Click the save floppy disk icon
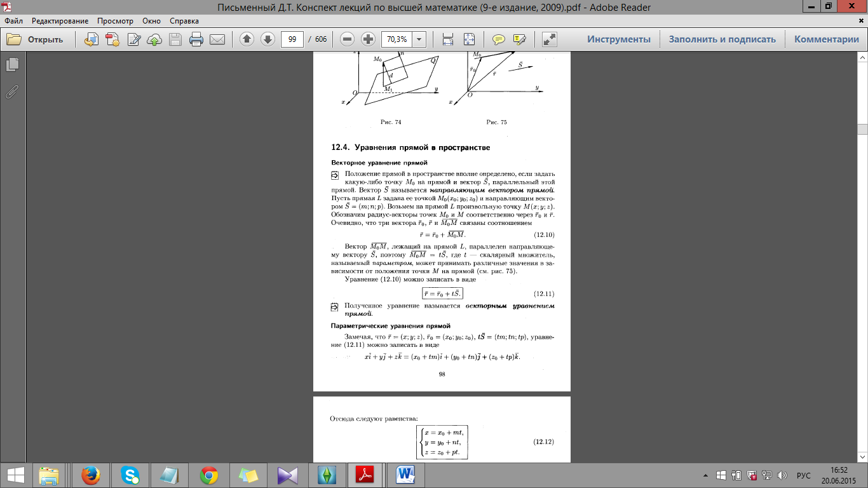868x488 pixels. (175, 39)
